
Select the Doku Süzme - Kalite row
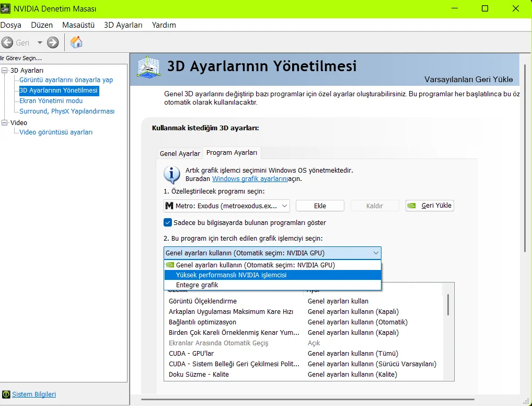point(304,375)
